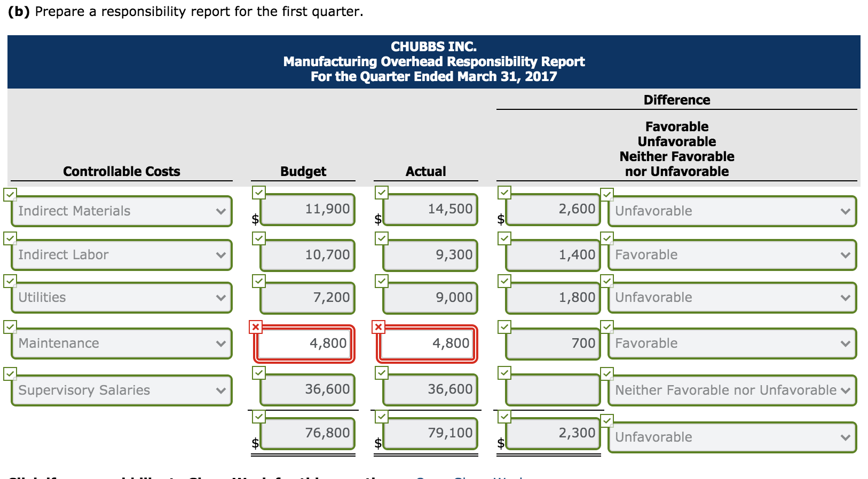This screenshot has width=868, height=479.
Task: Click the CHUBBS INC. report title
Action: point(434,47)
